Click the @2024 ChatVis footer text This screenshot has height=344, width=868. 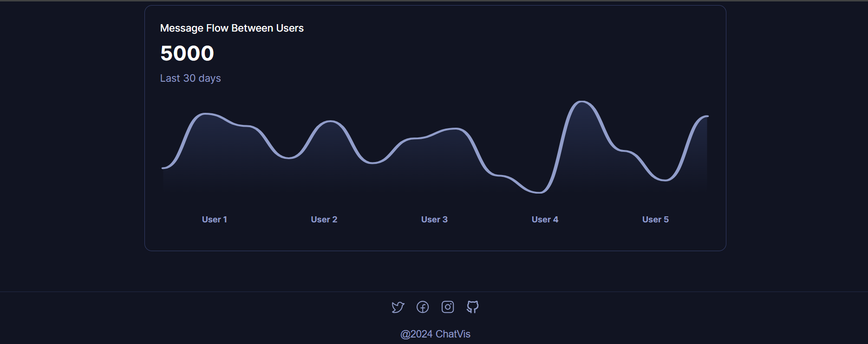pos(435,334)
